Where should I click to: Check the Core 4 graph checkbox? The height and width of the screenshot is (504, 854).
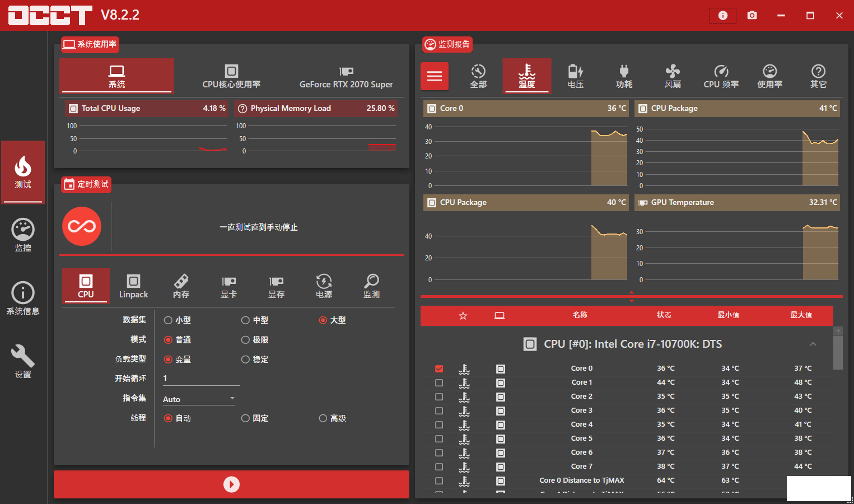point(439,424)
